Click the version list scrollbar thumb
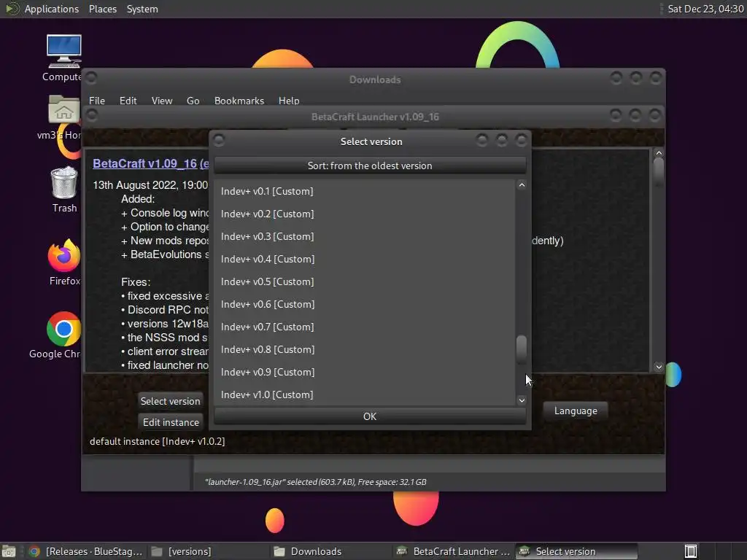The width and height of the screenshot is (747, 560). 522,349
